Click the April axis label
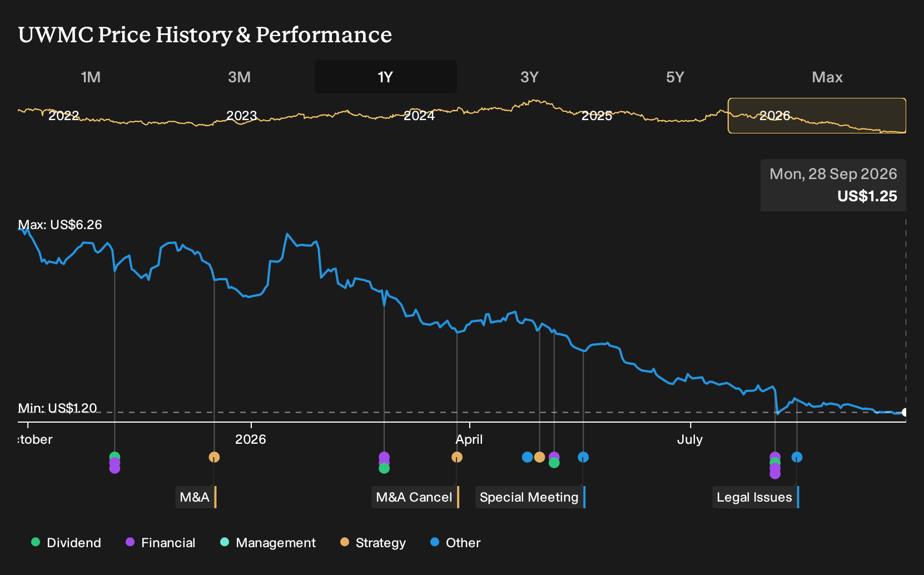 pyautogui.click(x=469, y=439)
